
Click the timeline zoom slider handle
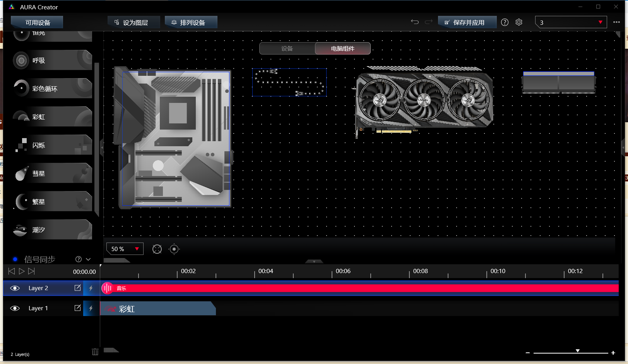(577, 351)
